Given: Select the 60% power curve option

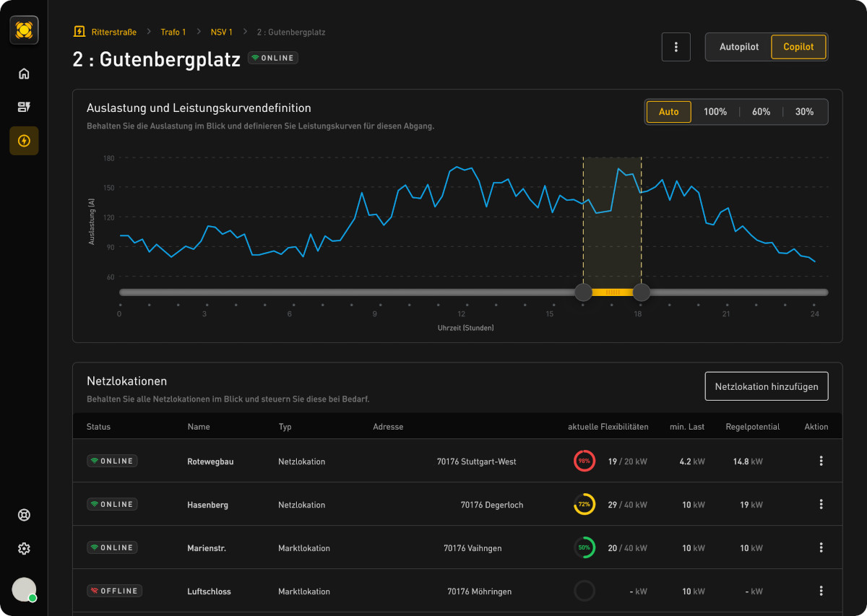Looking at the screenshot, I should tap(761, 112).
